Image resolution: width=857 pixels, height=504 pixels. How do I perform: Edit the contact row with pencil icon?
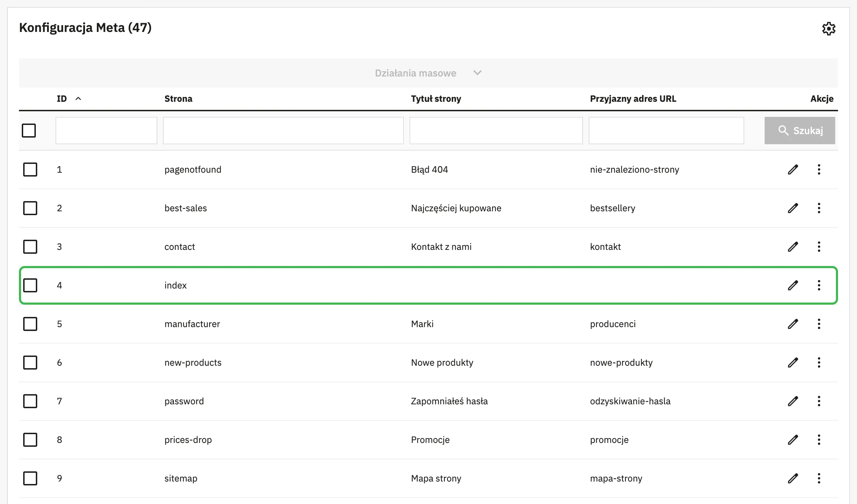pyautogui.click(x=793, y=247)
